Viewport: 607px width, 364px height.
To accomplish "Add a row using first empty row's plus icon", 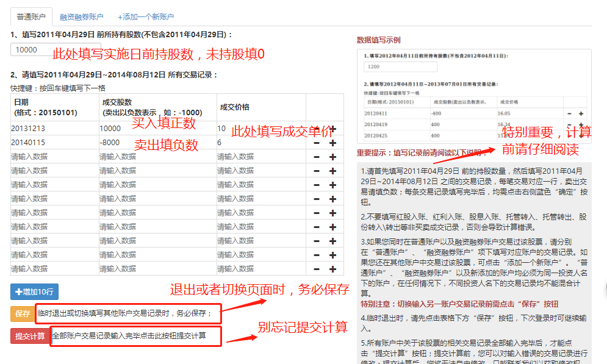I will [x=332, y=157].
